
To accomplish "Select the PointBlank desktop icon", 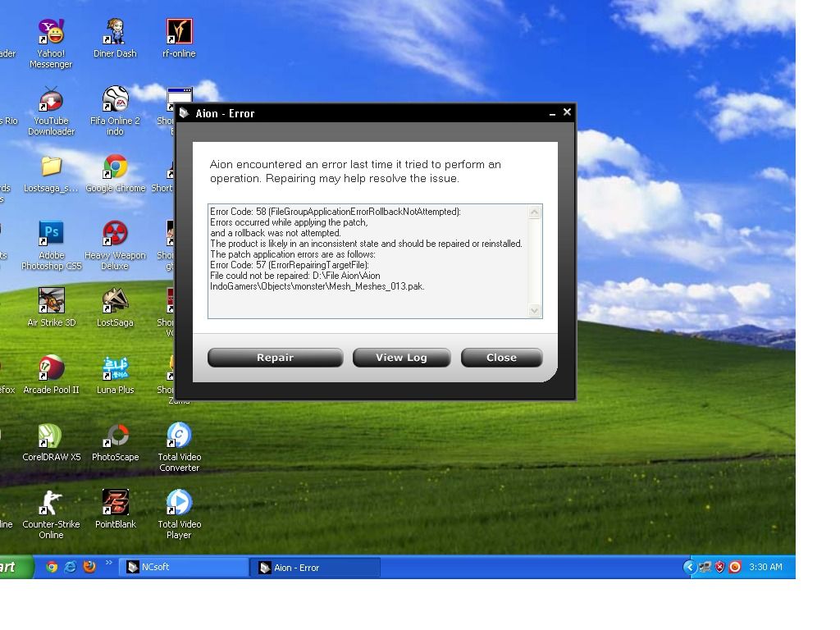I will pyautogui.click(x=115, y=509).
